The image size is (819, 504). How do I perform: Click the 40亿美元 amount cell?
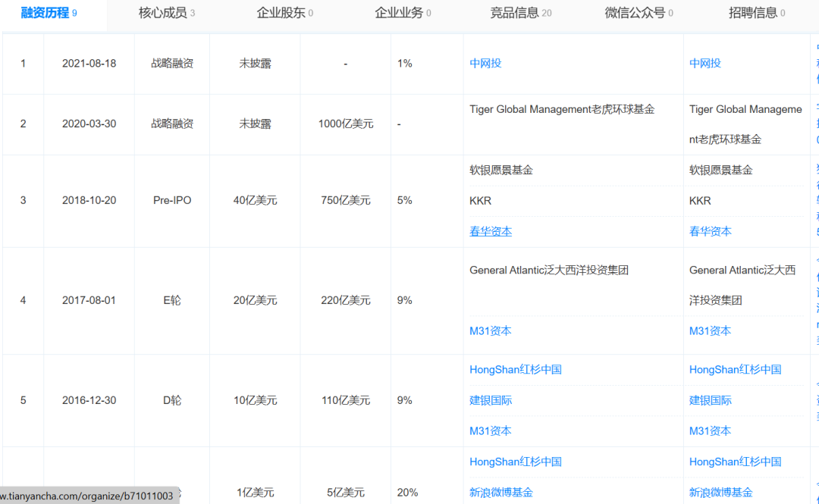tap(255, 200)
